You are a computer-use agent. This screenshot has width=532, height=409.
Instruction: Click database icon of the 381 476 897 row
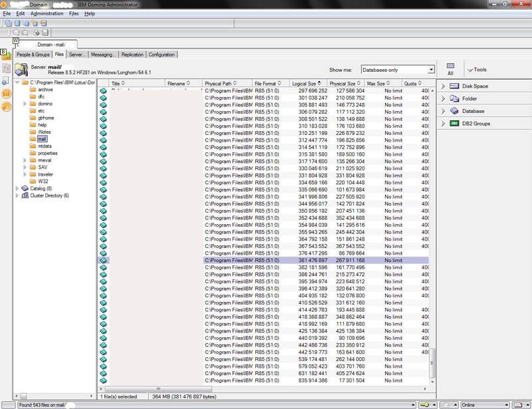click(103, 260)
